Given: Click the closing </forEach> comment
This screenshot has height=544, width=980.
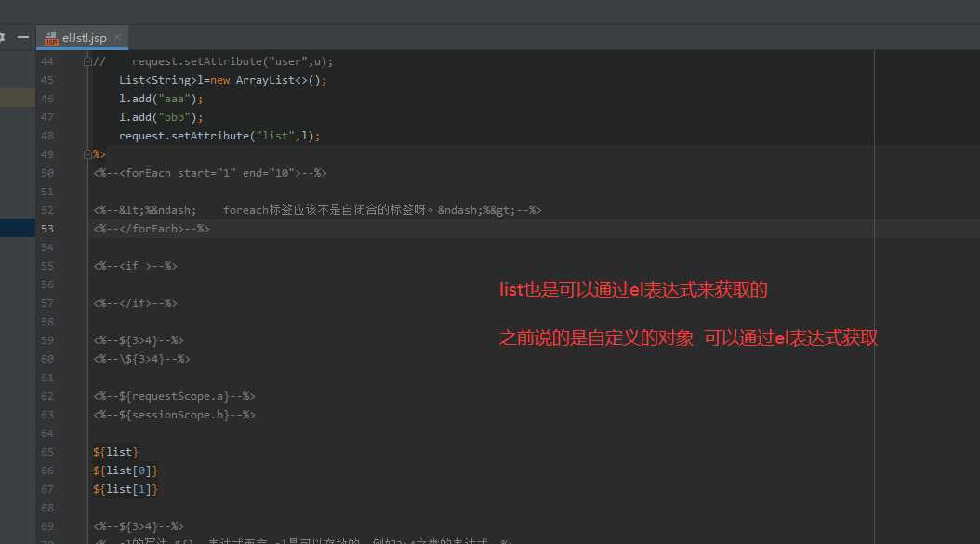Looking at the screenshot, I should 152,229.
